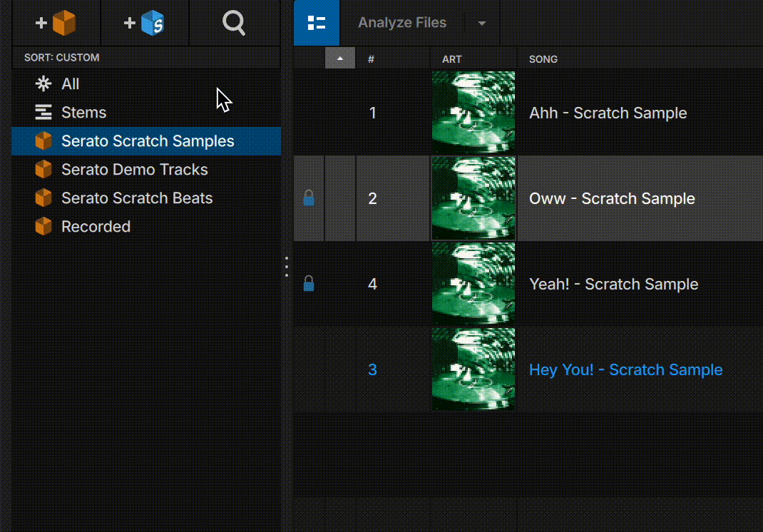Select album art for Oww - Scratch Sample
Viewport: 763px width, 532px height.
click(473, 198)
